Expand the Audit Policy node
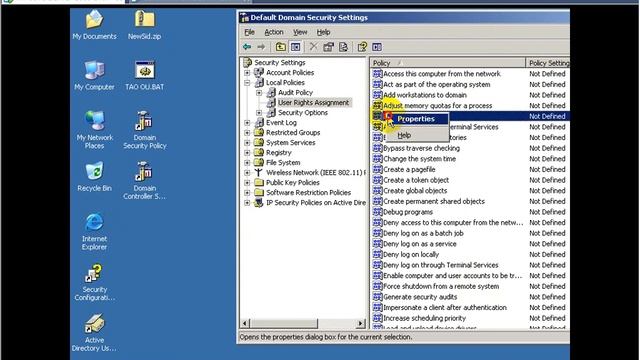This screenshot has height=360, width=640. coord(259,93)
